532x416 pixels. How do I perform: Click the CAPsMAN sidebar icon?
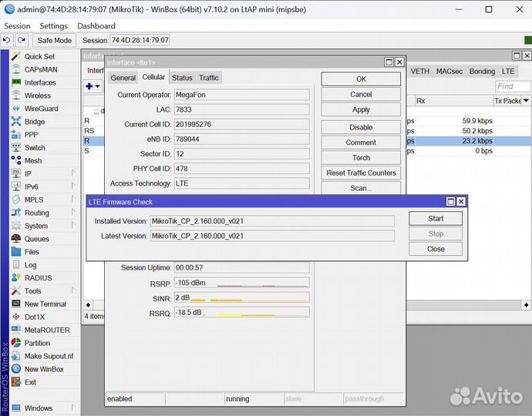pos(16,69)
